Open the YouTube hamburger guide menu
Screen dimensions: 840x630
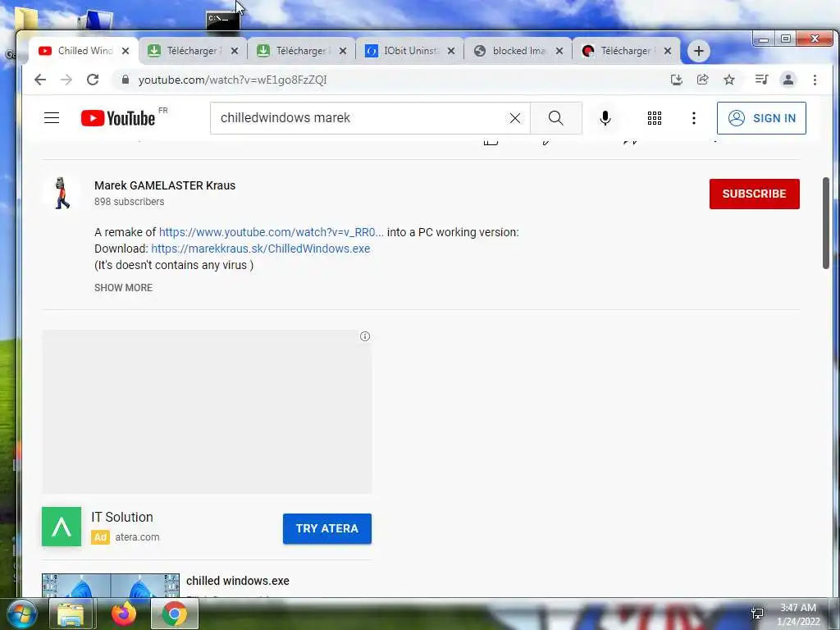[x=52, y=118]
